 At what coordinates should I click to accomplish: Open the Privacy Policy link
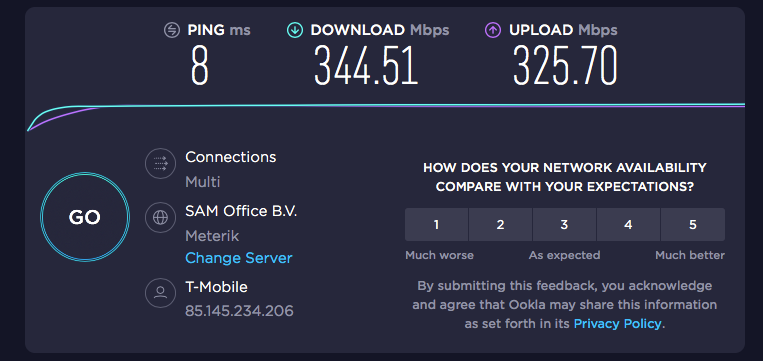[618, 324]
